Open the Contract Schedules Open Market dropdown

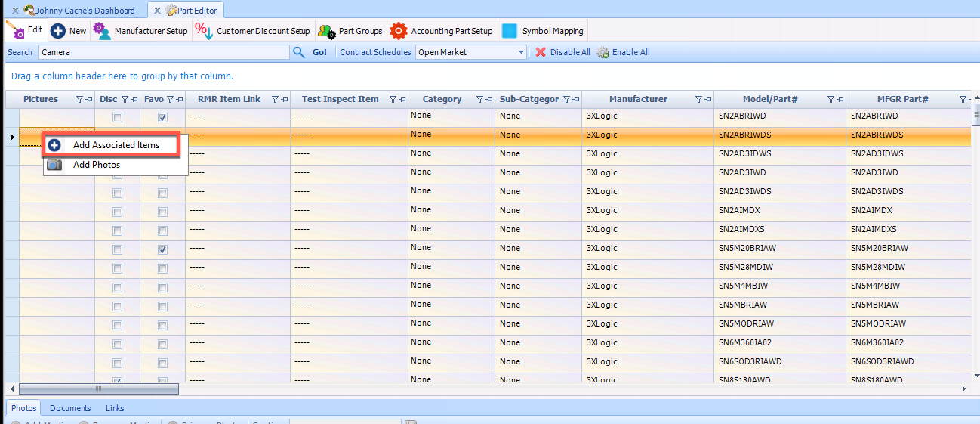tap(521, 52)
